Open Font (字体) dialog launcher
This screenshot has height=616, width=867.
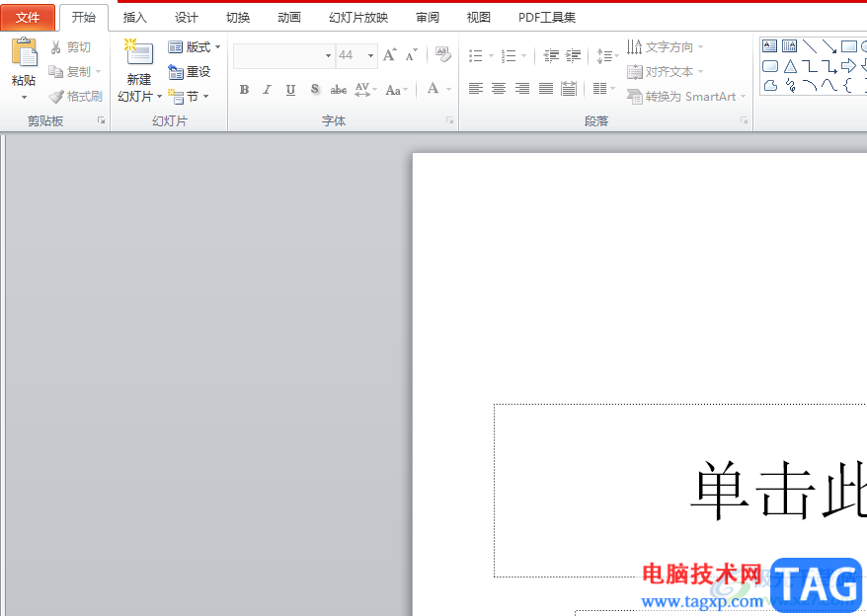point(449,120)
